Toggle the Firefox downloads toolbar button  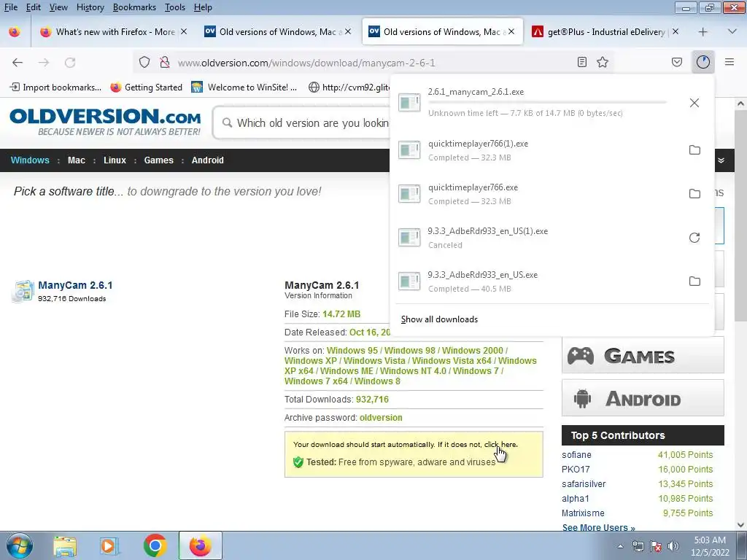[x=703, y=63]
